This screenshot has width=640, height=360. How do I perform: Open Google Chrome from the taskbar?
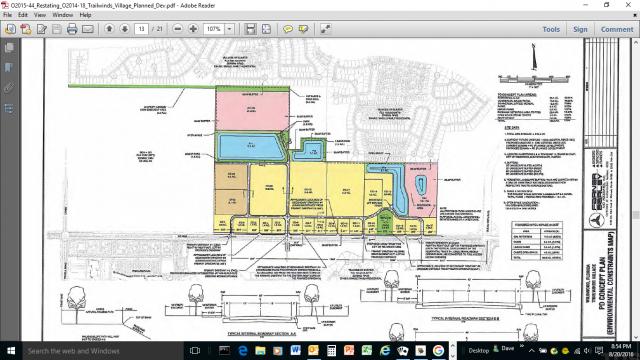pos(438,351)
